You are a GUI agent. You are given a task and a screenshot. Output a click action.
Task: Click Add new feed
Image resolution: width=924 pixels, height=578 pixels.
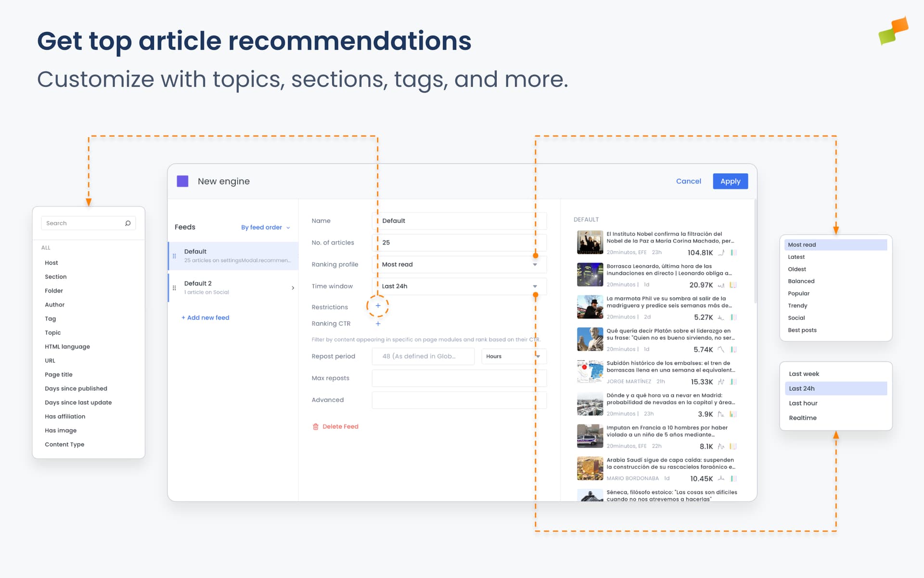coord(205,318)
